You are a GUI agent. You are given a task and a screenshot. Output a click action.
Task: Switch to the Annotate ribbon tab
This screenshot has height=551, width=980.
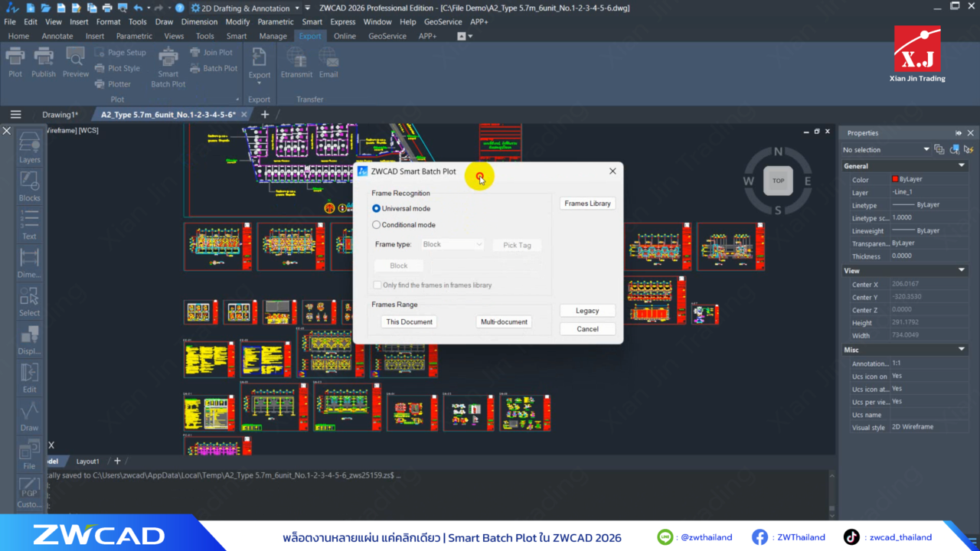pyautogui.click(x=57, y=36)
